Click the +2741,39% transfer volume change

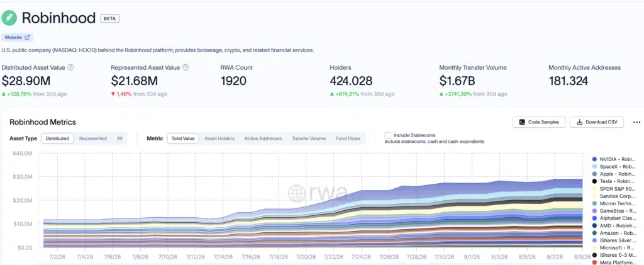455,94
